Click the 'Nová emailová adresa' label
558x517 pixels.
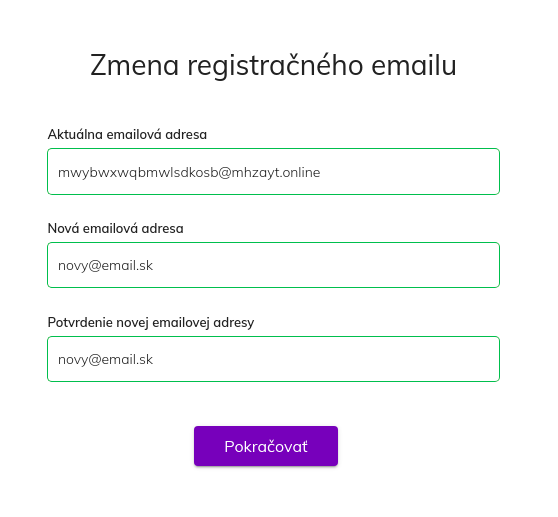click(116, 228)
